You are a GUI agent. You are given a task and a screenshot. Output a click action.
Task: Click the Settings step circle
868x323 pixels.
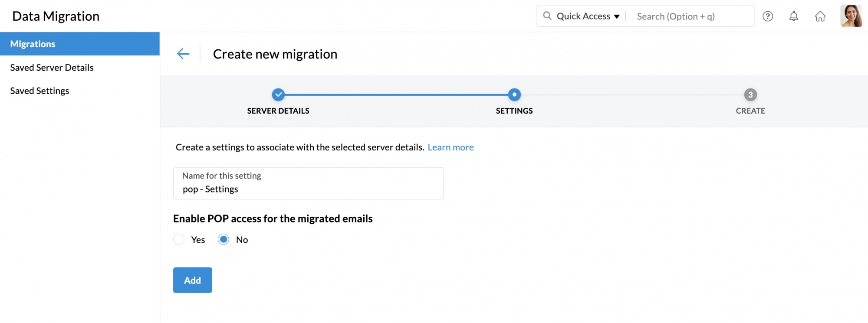pyautogui.click(x=514, y=95)
